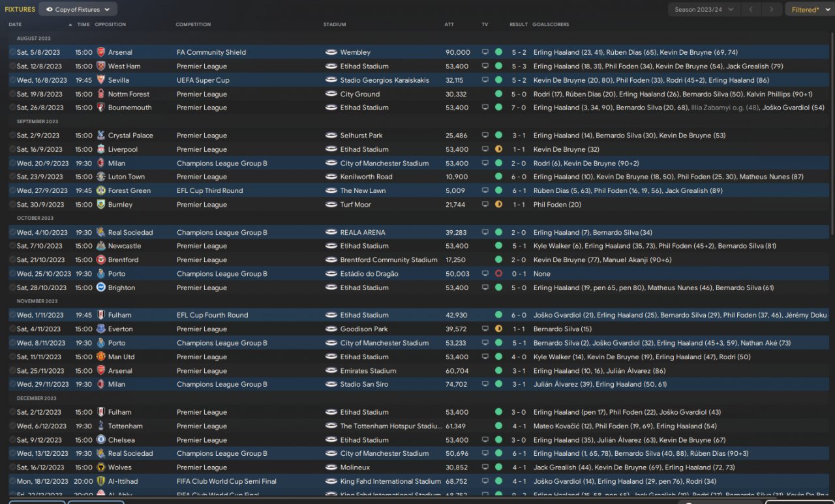
Task: Click the Tottenham club badge
Action: 100,426
